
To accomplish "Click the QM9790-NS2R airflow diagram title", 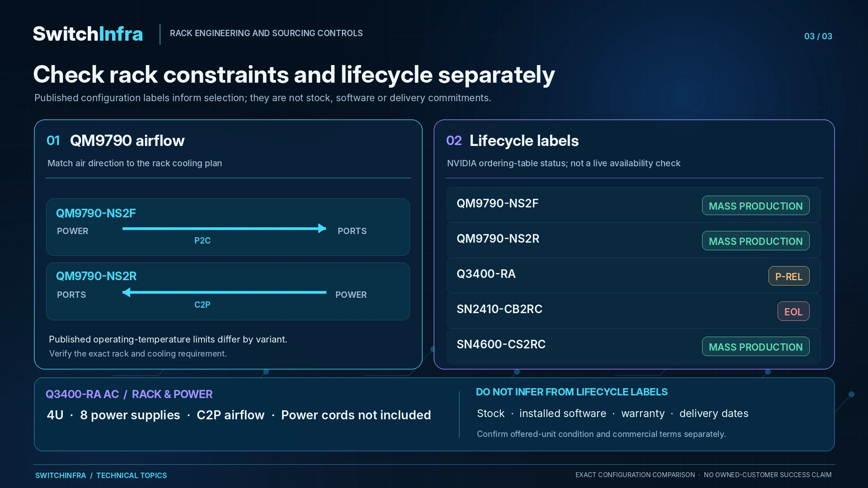I will 96,276.
